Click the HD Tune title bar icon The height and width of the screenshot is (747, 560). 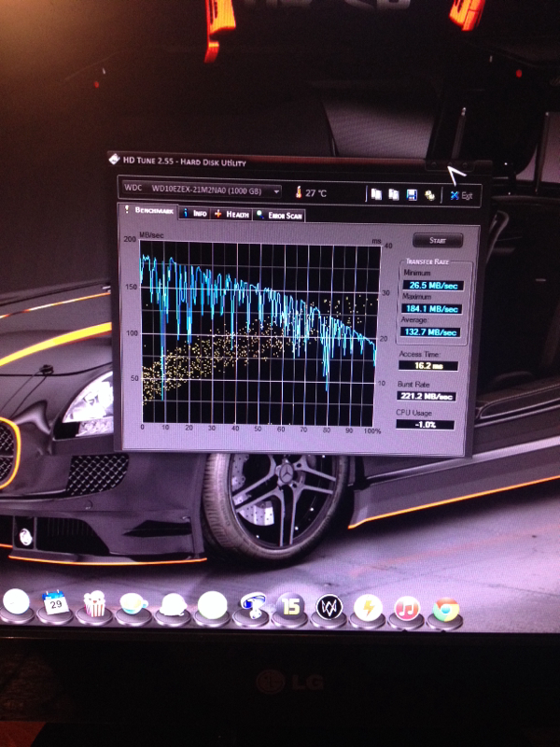(114, 159)
